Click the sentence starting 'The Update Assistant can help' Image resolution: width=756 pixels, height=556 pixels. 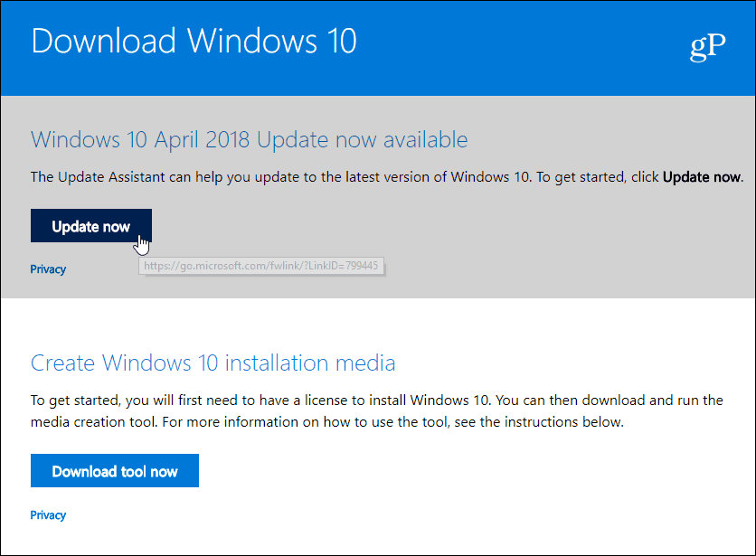coord(387,177)
